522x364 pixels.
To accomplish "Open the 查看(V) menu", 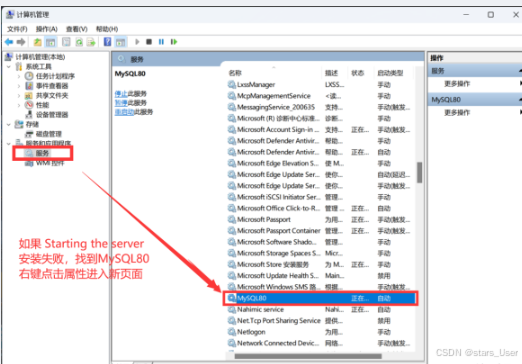I will coord(77,29).
